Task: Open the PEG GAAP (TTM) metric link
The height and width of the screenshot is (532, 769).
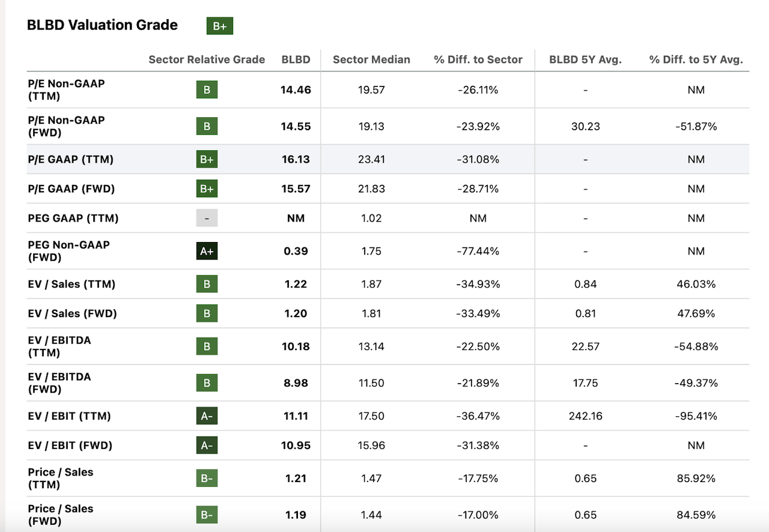Action: point(73,219)
